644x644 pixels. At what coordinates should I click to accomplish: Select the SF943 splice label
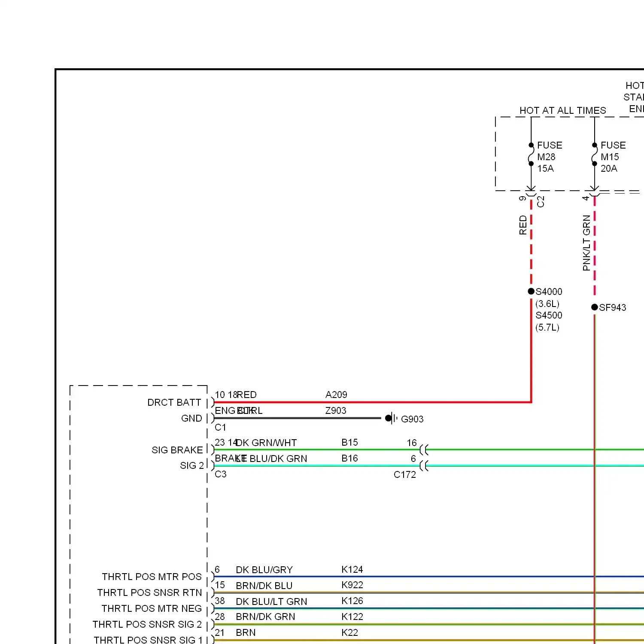(613, 307)
